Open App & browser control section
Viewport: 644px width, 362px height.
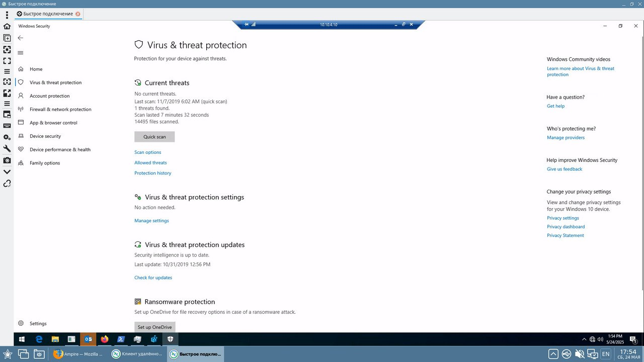53,123
